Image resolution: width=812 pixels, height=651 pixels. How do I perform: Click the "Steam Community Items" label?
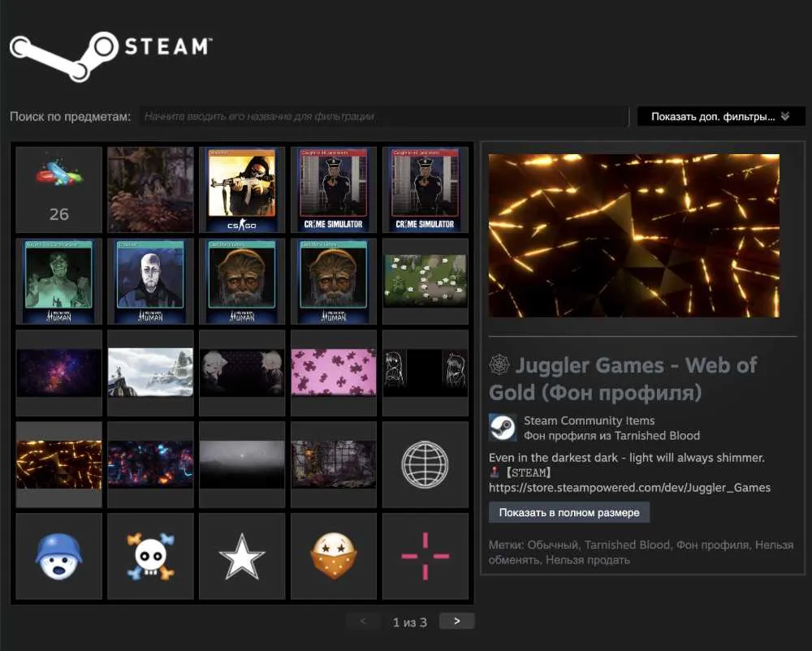click(590, 420)
